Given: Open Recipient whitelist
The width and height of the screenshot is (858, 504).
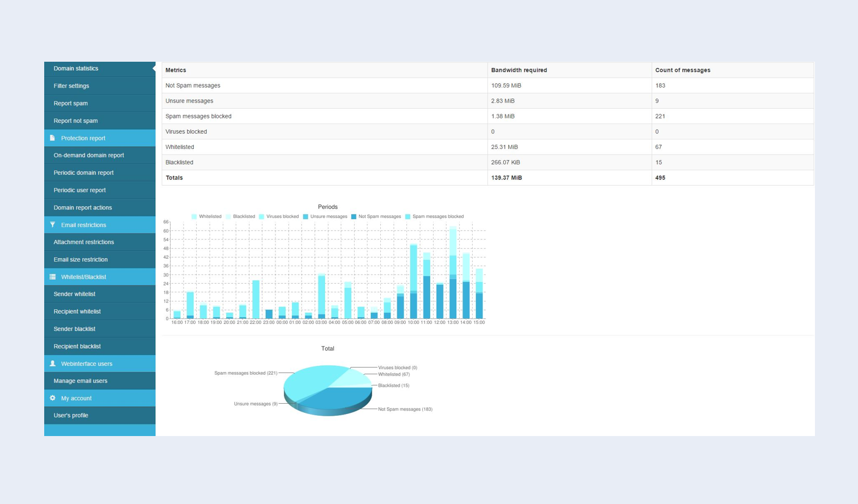Looking at the screenshot, I should 100,311.
